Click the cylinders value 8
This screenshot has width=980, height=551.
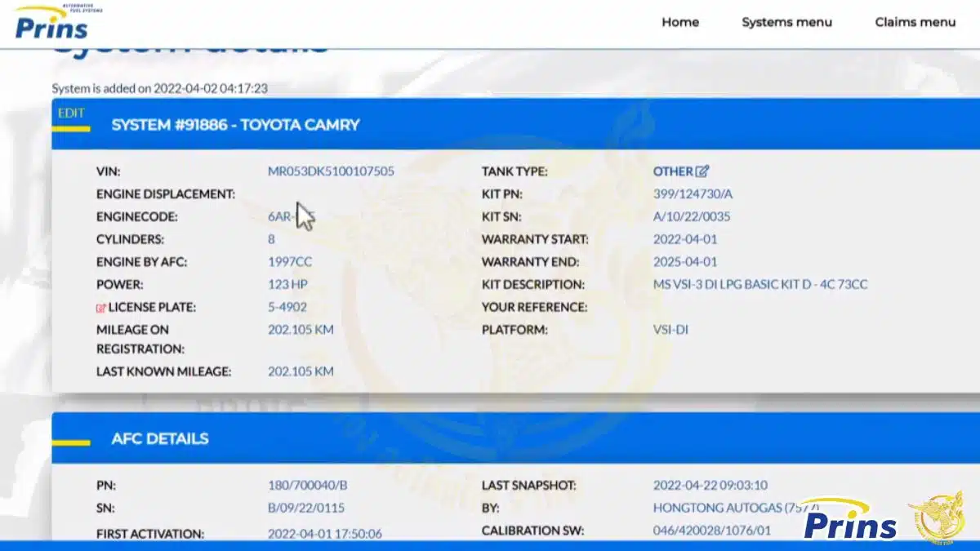click(271, 240)
